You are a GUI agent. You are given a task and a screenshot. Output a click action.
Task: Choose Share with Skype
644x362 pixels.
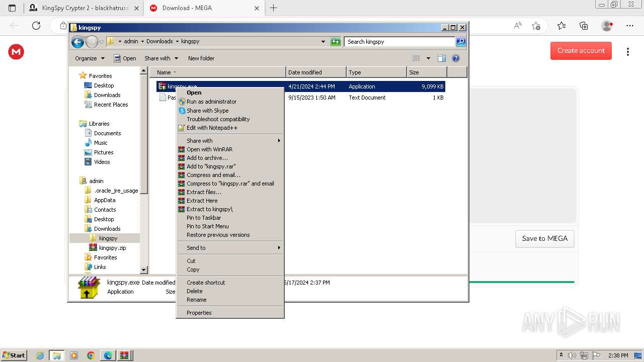click(x=230, y=111)
